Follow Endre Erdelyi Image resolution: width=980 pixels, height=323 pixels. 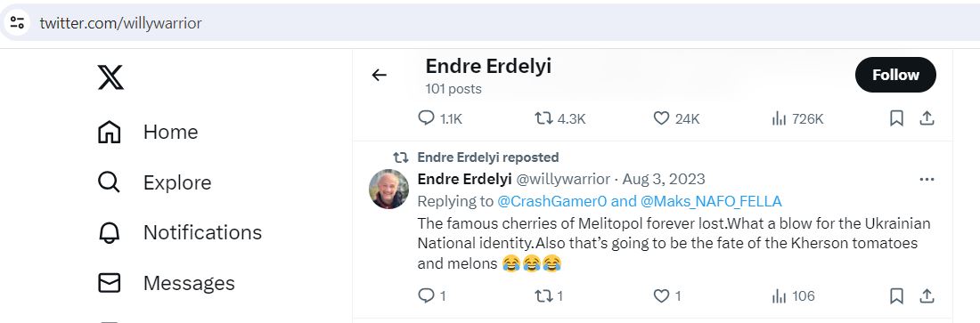(x=895, y=75)
